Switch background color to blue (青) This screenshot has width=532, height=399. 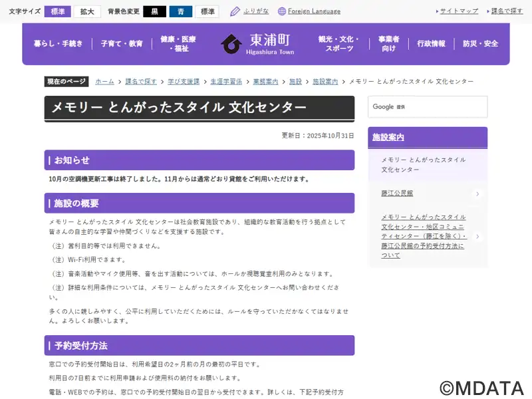[180, 11]
